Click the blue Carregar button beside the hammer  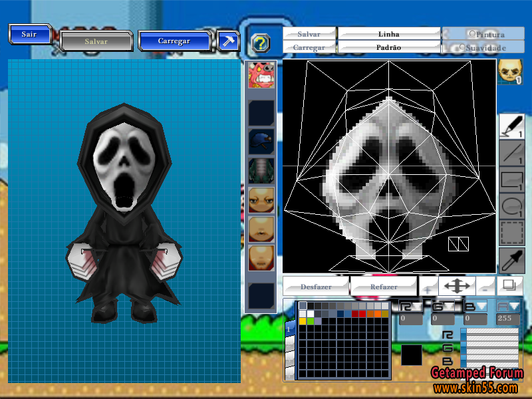click(175, 41)
